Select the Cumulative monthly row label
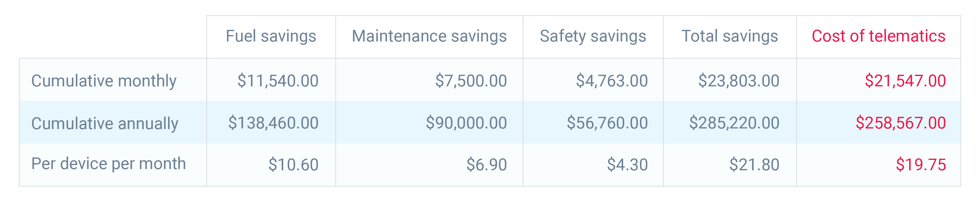 [104, 81]
